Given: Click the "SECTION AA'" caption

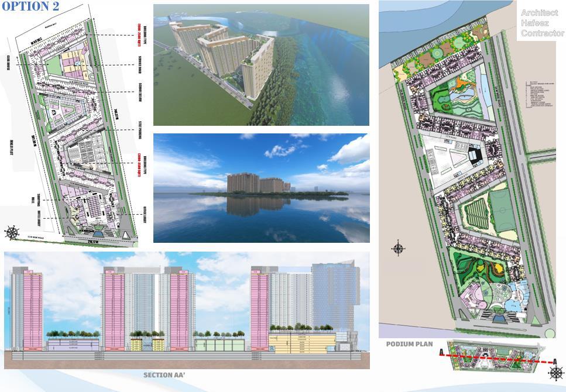Looking at the screenshot, I should click(x=164, y=375).
